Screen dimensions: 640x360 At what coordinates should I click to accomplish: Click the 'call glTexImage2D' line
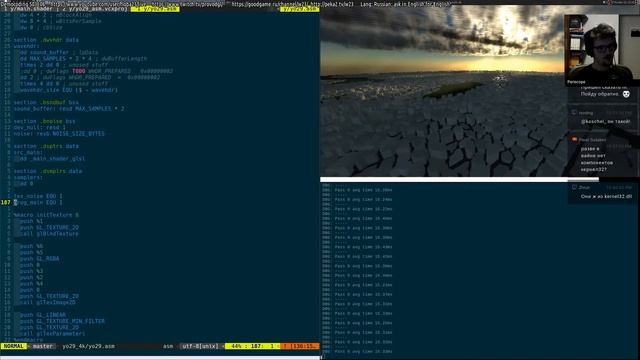click(x=48, y=302)
